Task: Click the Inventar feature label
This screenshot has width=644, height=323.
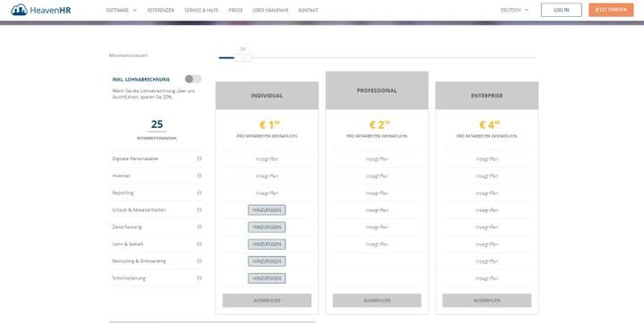Action: tap(121, 176)
